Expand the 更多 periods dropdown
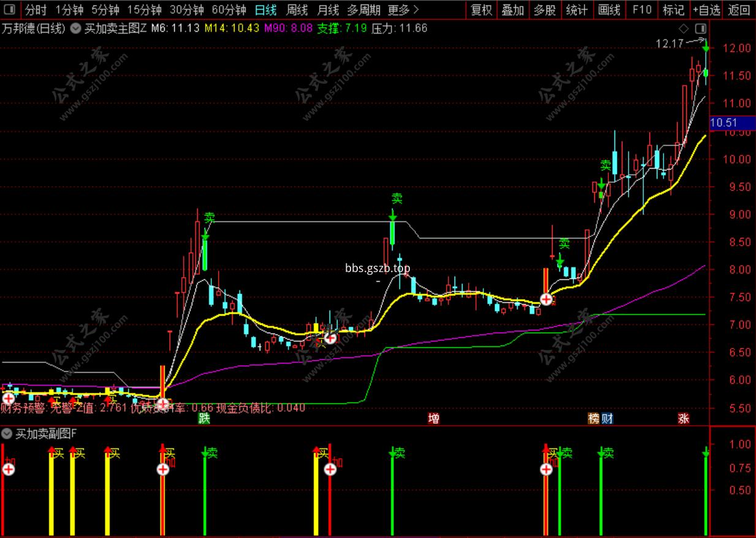756x538 pixels. tap(404, 10)
